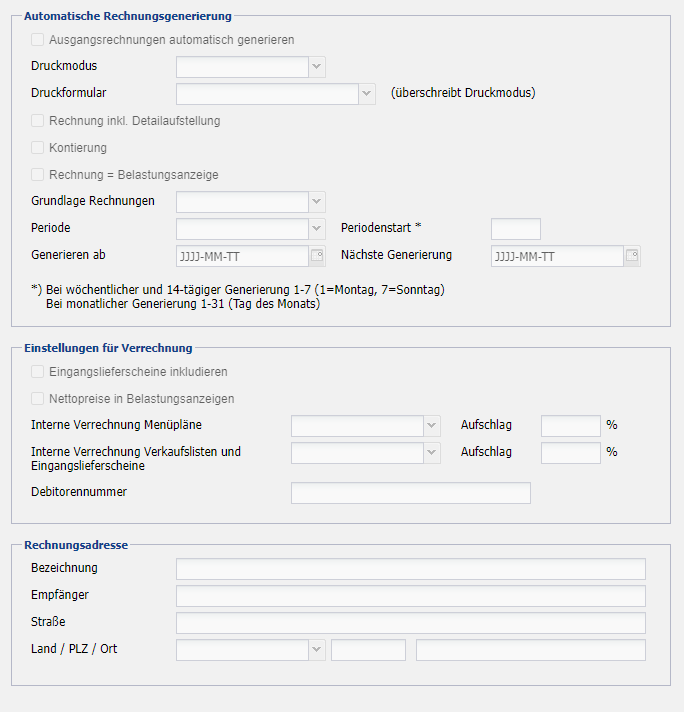Enable Eingangslieferscheine inkludieren checkbox
Viewport: 684px width, 712px height.
tap(38, 372)
